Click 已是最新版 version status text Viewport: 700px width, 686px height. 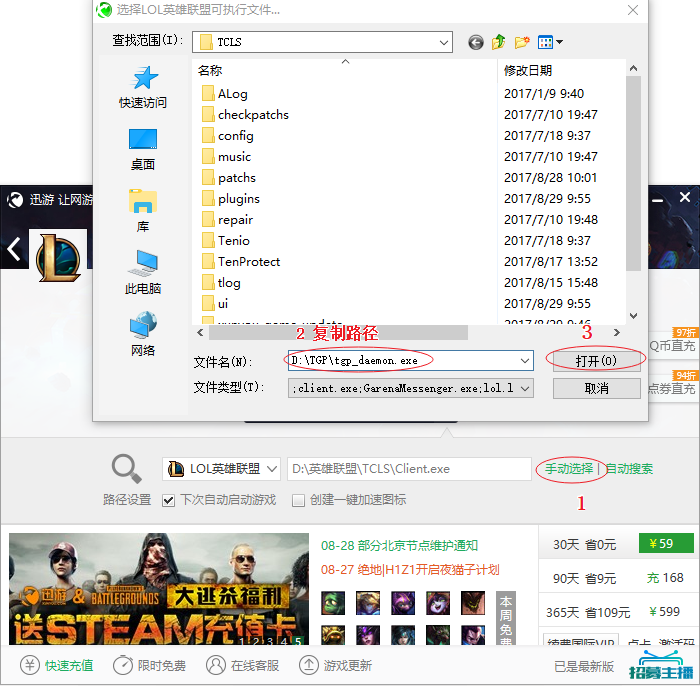(584, 666)
